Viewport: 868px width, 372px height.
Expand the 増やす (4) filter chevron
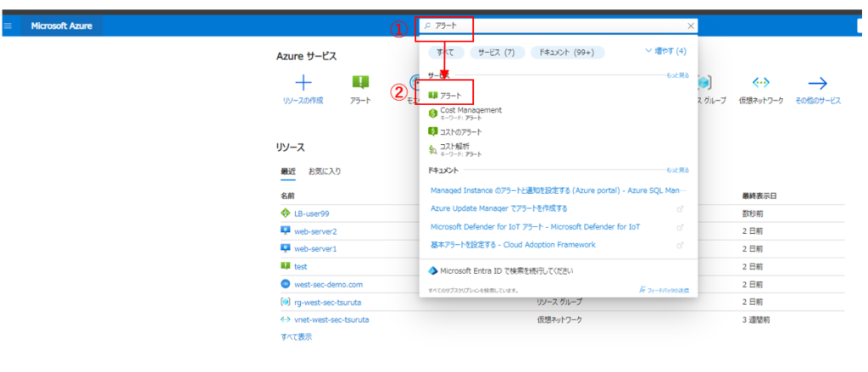tap(666, 51)
